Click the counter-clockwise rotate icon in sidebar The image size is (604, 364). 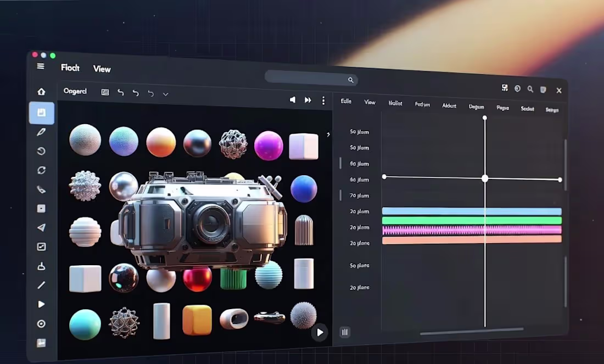pyautogui.click(x=41, y=151)
